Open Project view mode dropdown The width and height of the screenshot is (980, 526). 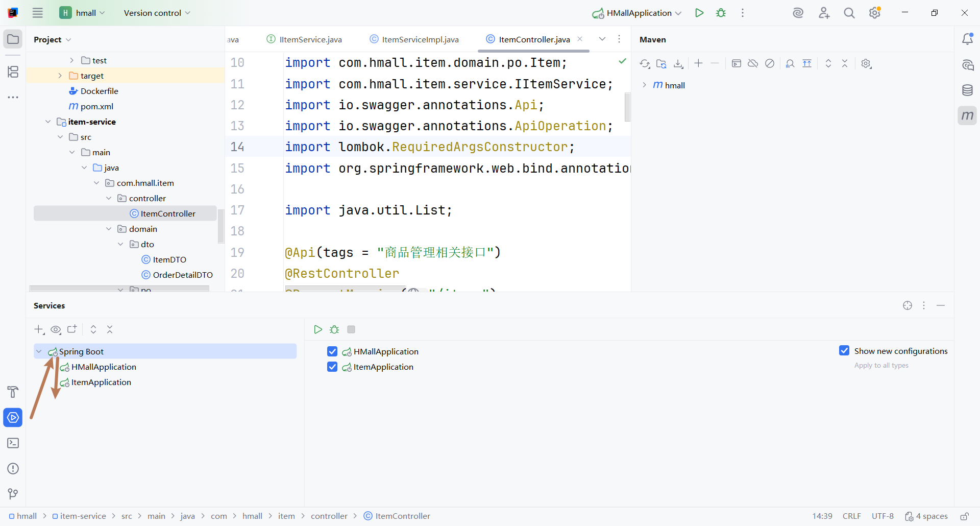point(53,39)
